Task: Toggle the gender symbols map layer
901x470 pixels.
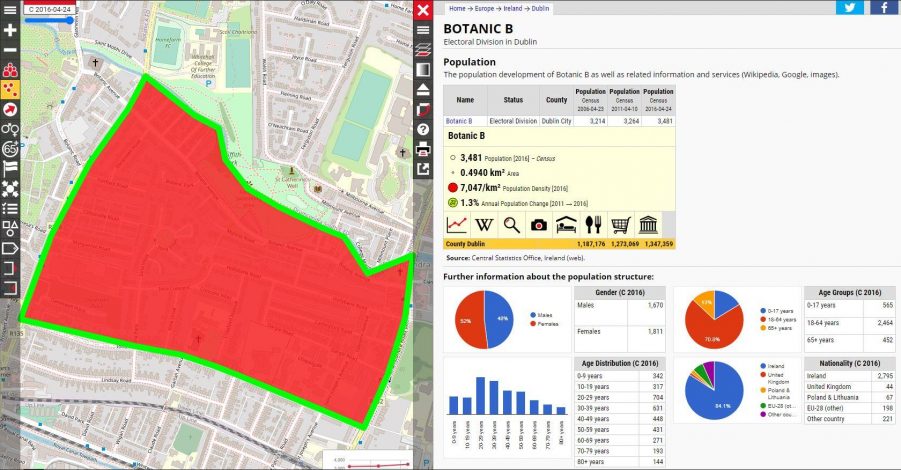Action: click(10, 129)
